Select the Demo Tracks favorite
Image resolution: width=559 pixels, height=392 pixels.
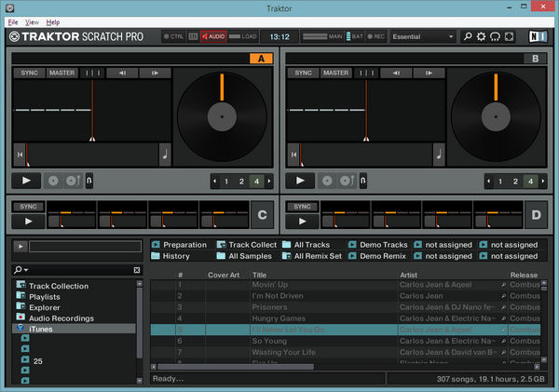tap(383, 245)
